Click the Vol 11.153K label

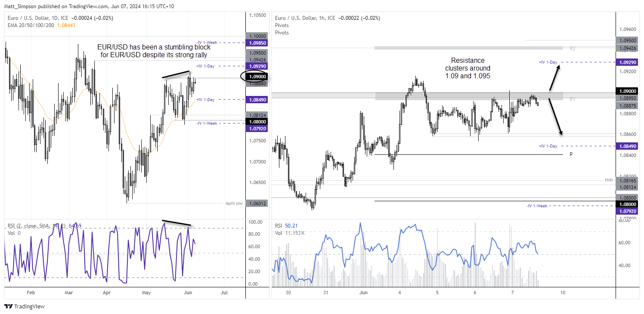coord(290,232)
